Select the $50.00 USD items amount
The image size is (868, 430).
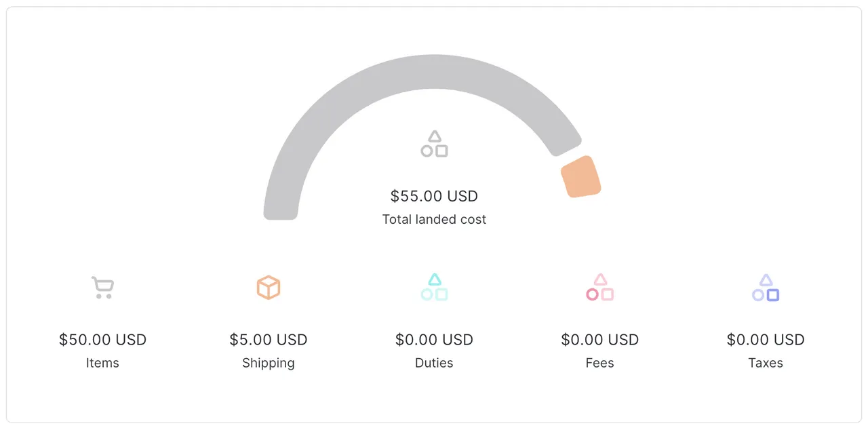(102, 340)
